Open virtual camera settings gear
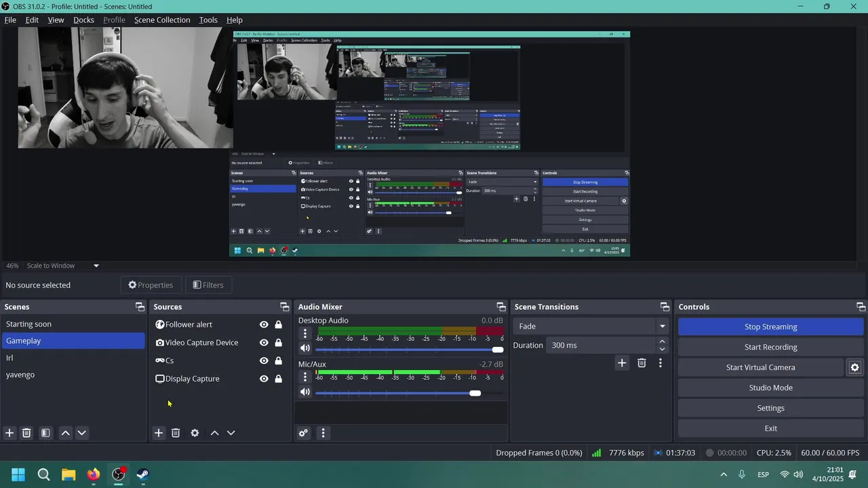868x488 pixels. point(855,367)
